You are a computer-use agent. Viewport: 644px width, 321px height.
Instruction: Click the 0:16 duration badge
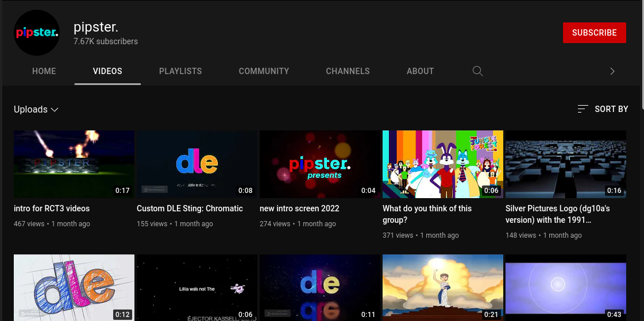(x=614, y=191)
